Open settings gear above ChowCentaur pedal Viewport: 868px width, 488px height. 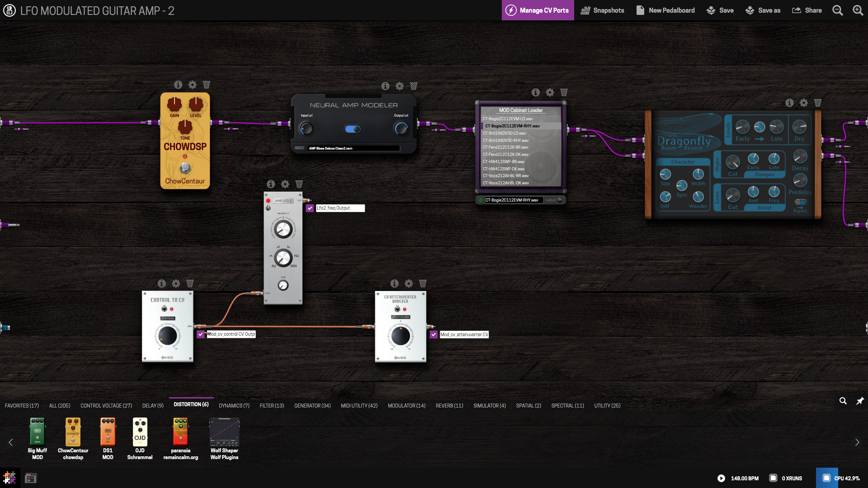193,85
